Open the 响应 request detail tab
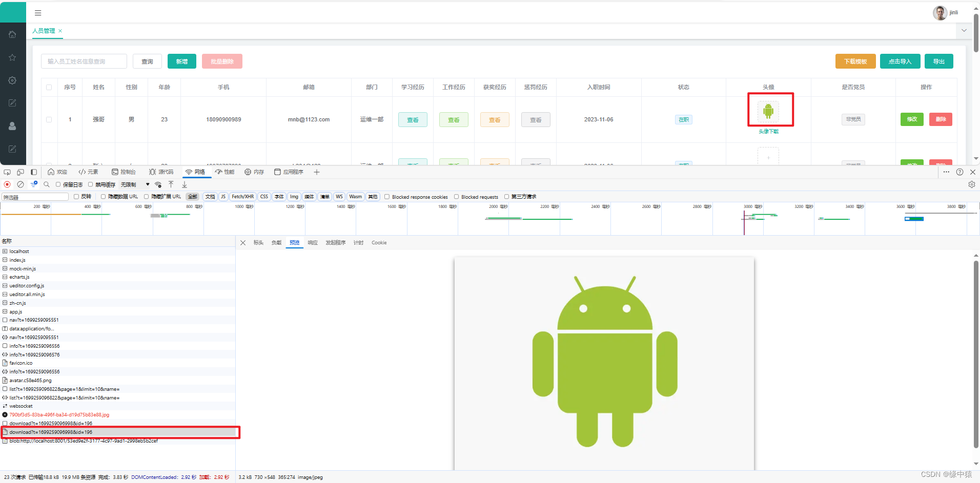The height and width of the screenshot is (483, 980). [x=313, y=243]
